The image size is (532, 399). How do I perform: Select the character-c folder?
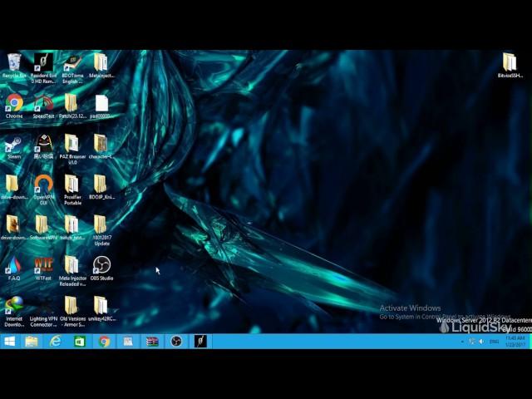click(x=101, y=147)
